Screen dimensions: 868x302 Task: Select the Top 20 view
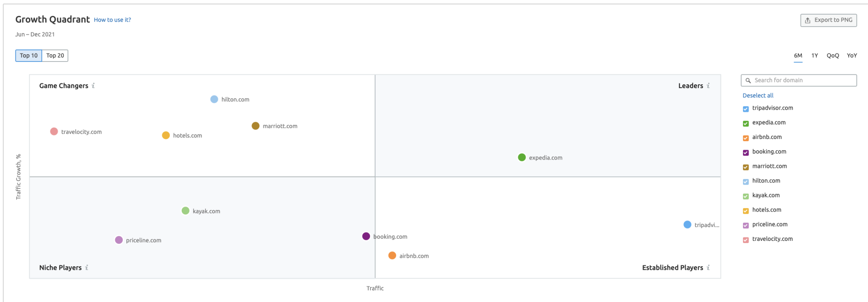point(55,55)
